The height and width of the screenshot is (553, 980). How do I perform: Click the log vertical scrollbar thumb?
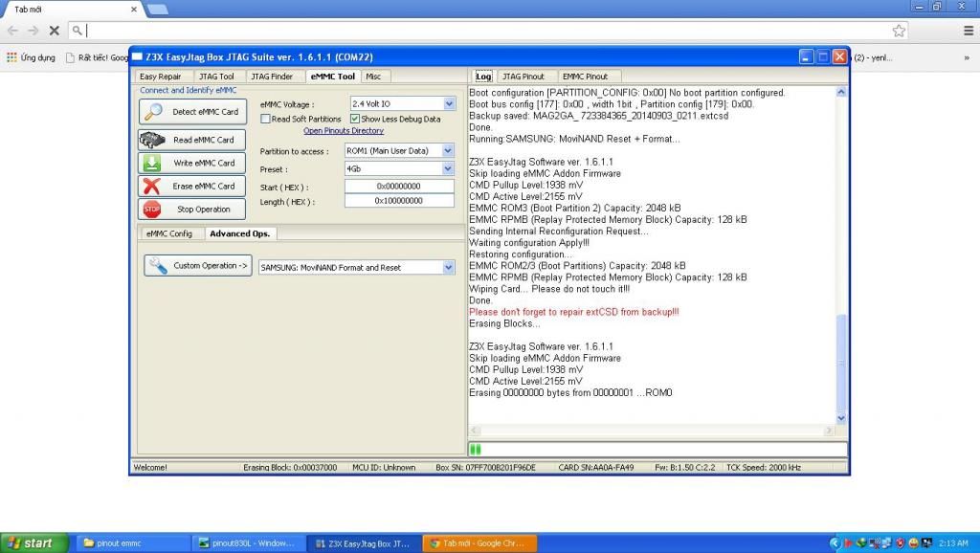[x=841, y=363]
